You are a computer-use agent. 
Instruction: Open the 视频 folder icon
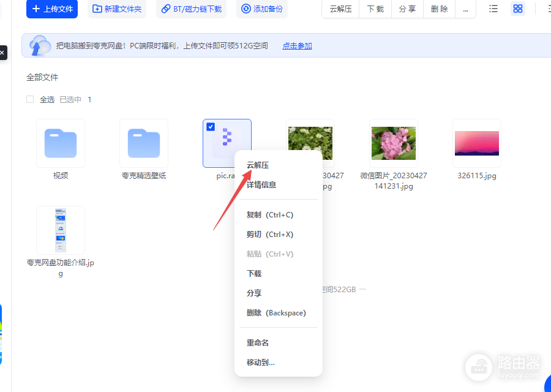point(61,143)
